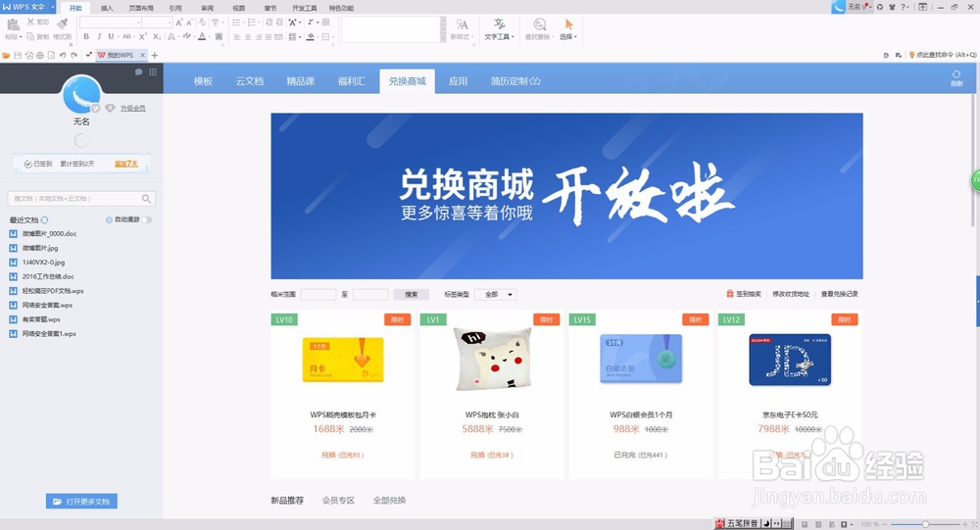Click the 选择 orange arrow cursor icon
Screen dimensions: 980x530
pos(568,24)
